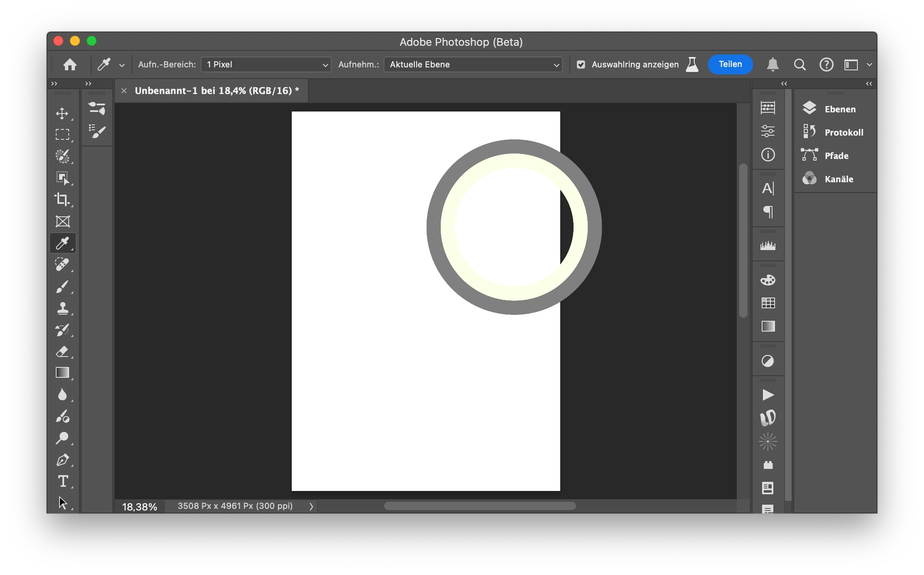Select the Clone Stamp tool
This screenshot has height=575, width=924.
click(62, 308)
